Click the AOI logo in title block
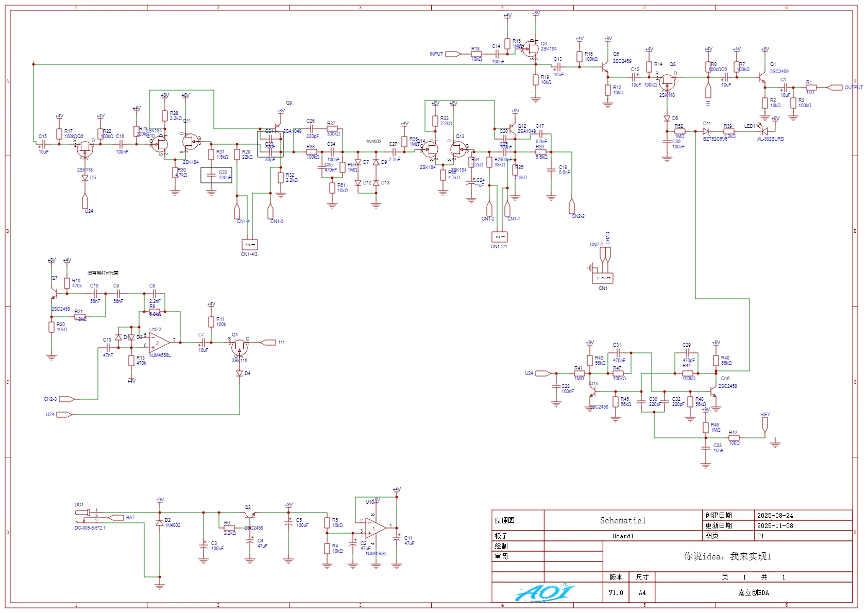 click(546, 592)
